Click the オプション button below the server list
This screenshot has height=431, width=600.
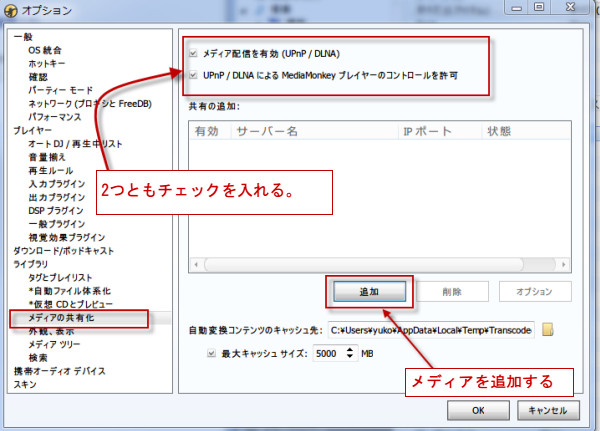coord(535,292)
